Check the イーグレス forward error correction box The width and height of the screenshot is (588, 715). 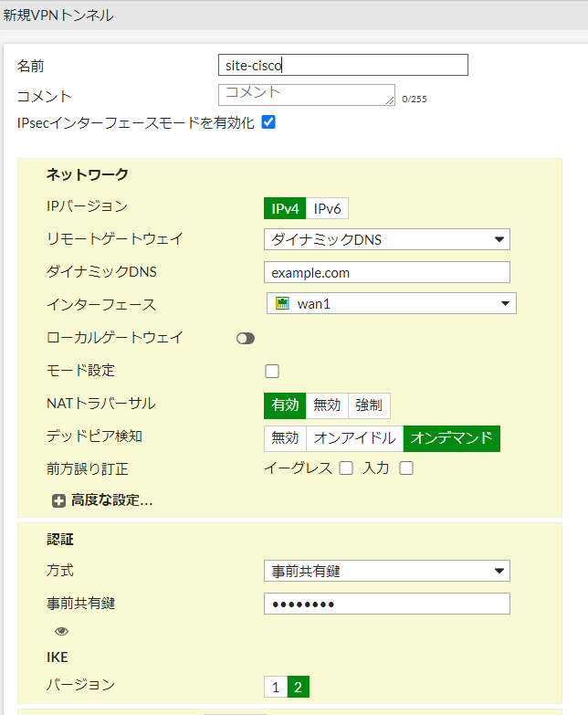pos(346,468)
